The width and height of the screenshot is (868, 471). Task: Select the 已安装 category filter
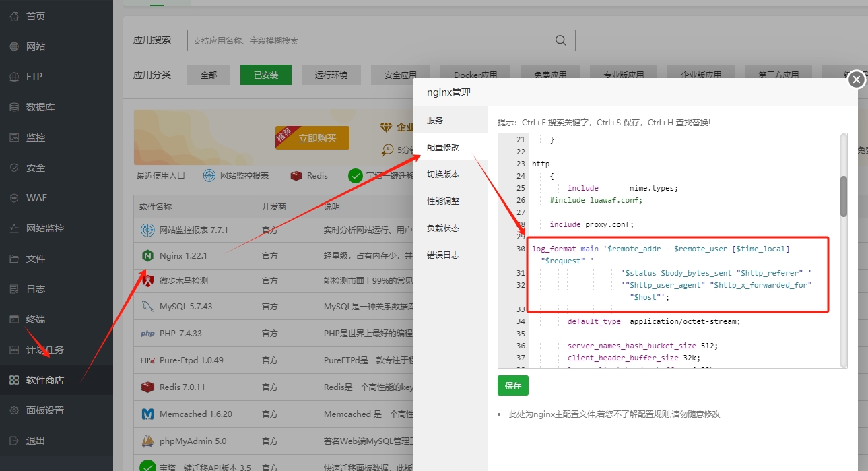266,75
